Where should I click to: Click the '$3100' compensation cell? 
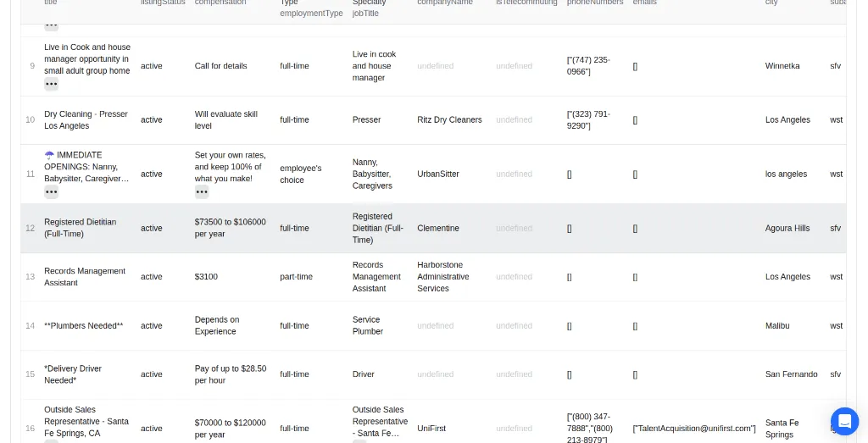[206, 276]
